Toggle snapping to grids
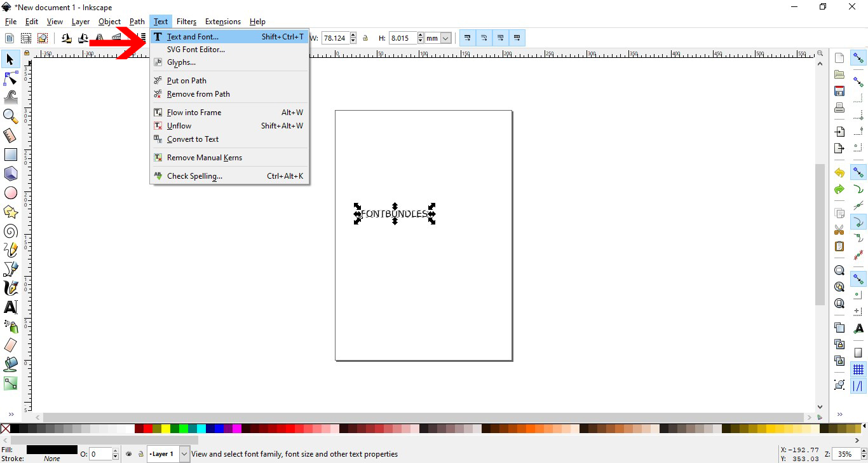This screenshot has width=868, height=463. [858, 370]
